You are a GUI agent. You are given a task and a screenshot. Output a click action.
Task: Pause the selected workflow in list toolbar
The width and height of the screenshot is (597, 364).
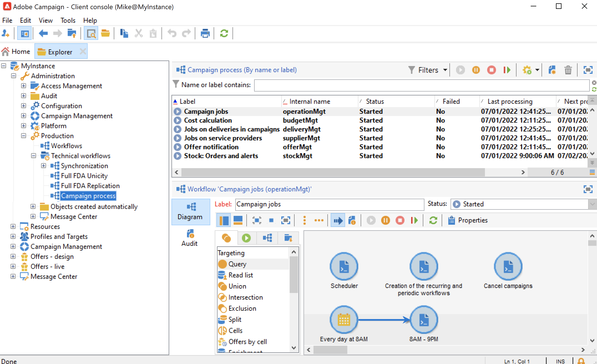click(476, 70)
